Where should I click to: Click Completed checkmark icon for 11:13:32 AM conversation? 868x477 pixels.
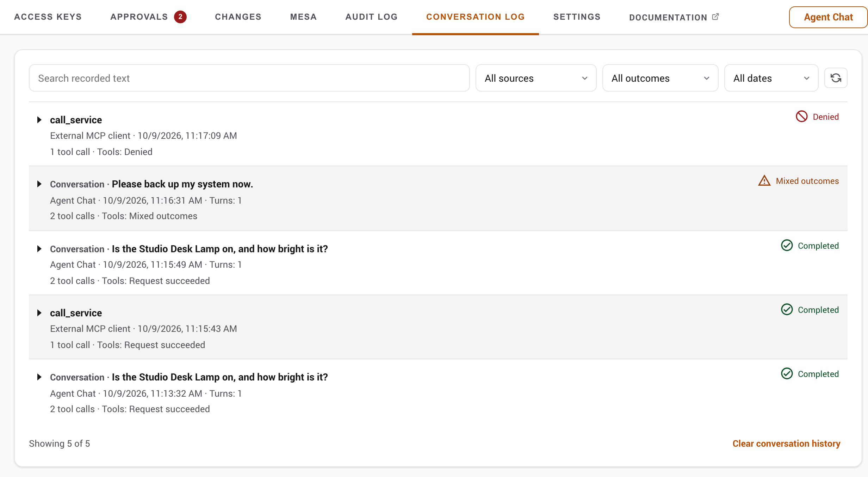point(787,373)
